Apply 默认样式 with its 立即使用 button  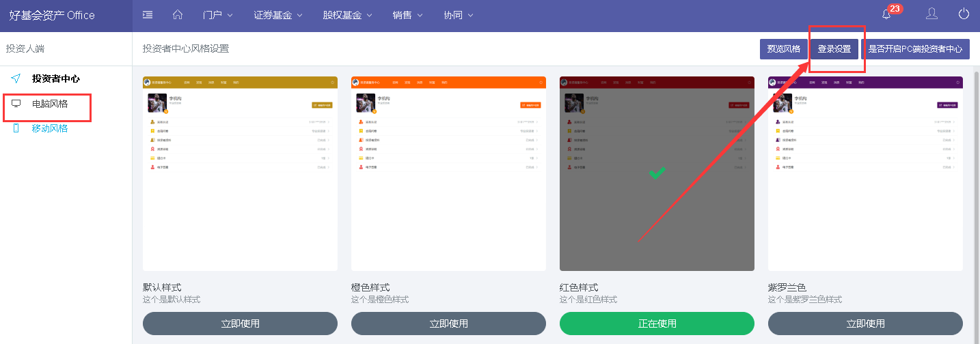click(240, 324)
